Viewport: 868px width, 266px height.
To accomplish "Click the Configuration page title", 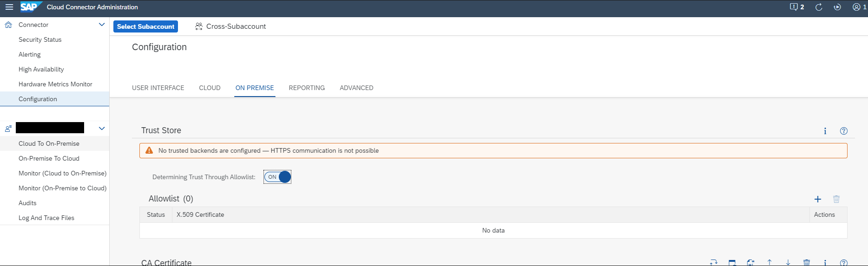I will click(x=159, y=47).
